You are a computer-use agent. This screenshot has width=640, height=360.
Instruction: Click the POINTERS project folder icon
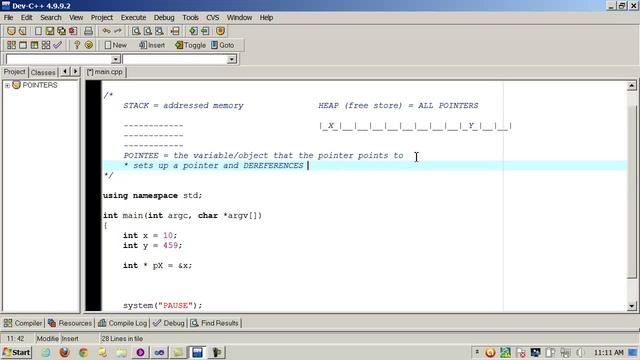16,85
